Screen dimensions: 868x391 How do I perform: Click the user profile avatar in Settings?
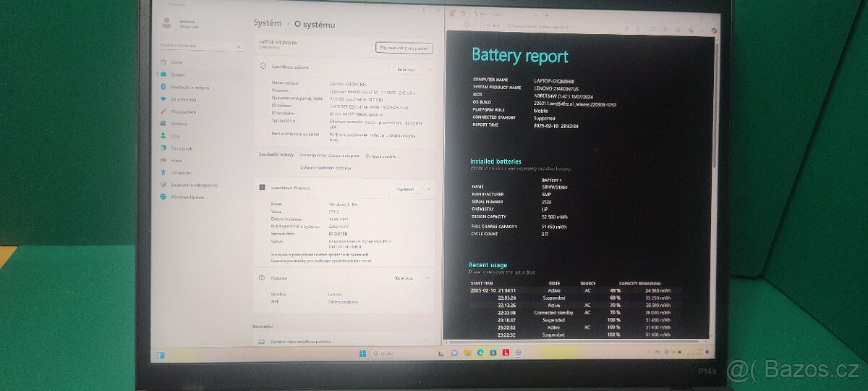click(169, 22)
